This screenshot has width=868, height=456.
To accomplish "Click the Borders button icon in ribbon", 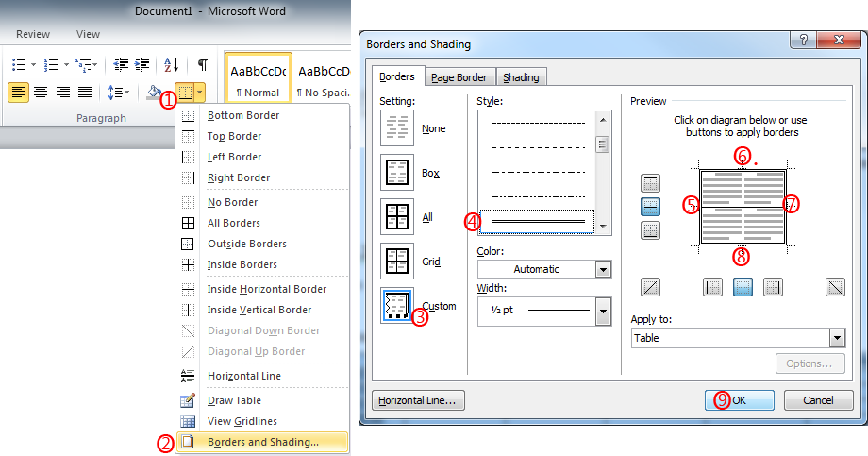I will [185, 92].
